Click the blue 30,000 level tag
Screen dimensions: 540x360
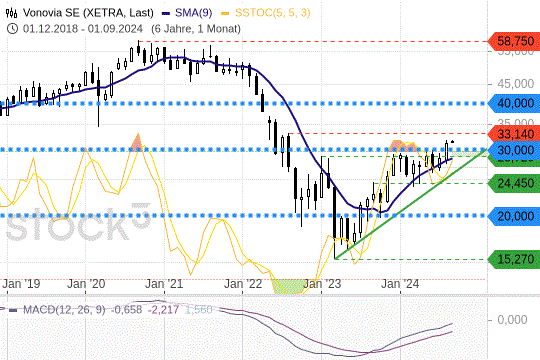tap(514, 150)
